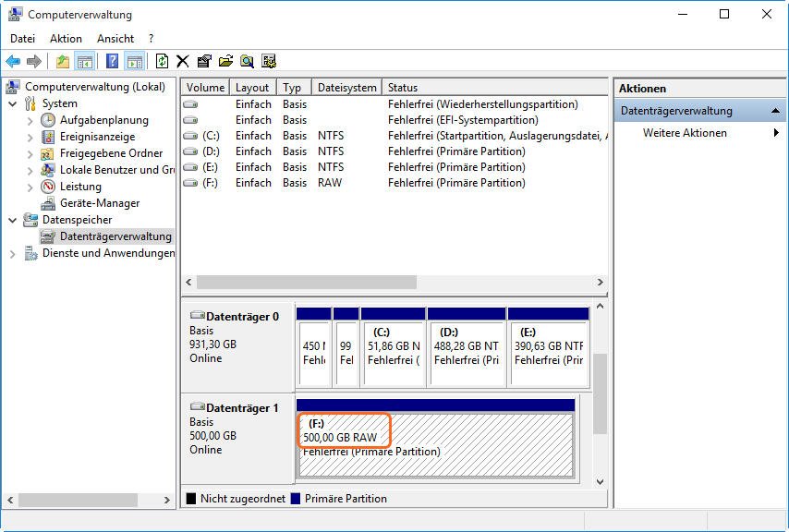Click the black X Delete toolbar icon

[183, 62]
